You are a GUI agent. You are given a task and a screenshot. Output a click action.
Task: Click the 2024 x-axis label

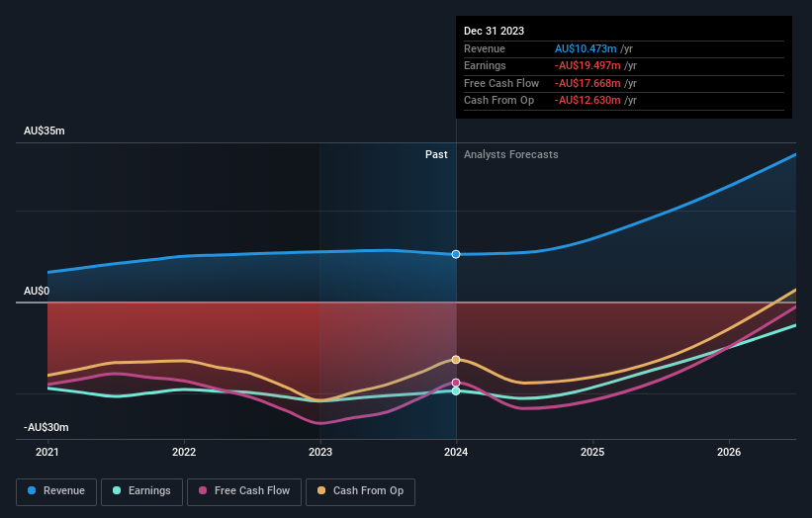[x=456, y=452]
